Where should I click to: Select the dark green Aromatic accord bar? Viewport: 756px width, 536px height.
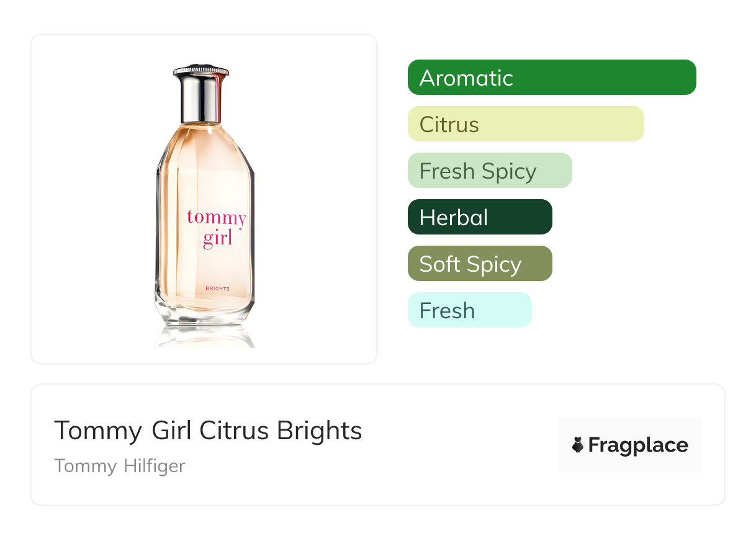(x=551, y=78)
